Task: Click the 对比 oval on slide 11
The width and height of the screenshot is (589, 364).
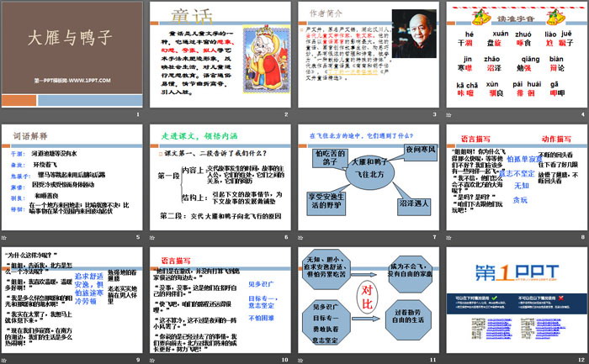Action: 367,298
